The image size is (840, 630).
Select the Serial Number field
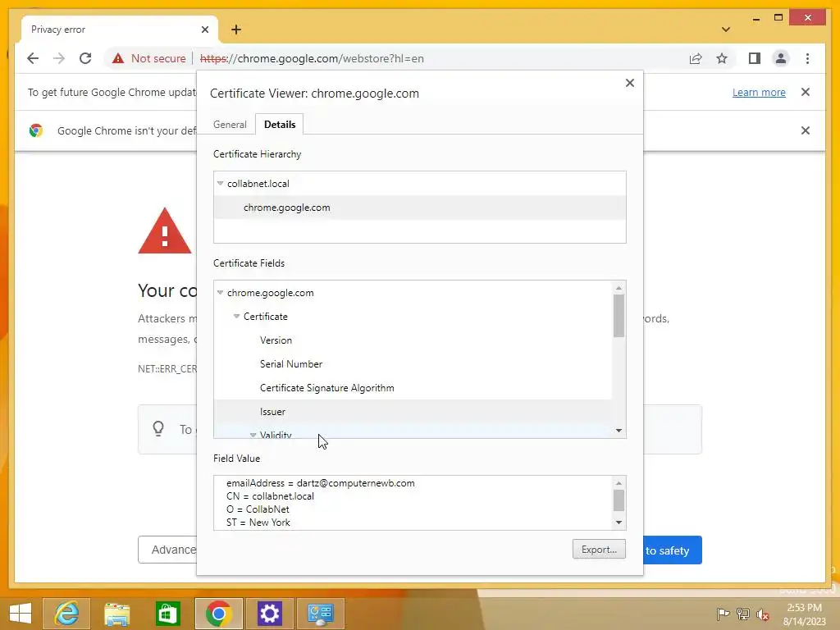pos(413,363)
